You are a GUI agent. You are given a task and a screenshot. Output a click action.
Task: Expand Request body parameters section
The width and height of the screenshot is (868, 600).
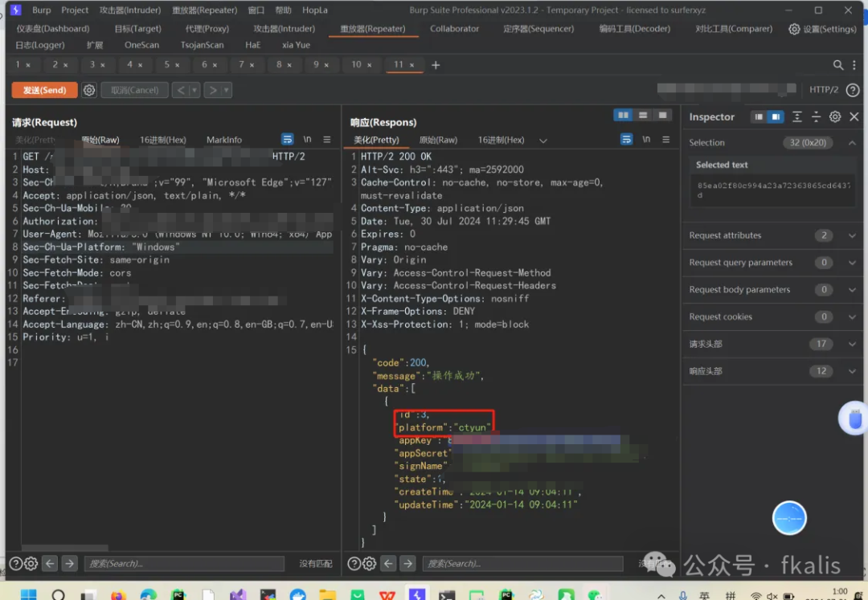[852, 290]
